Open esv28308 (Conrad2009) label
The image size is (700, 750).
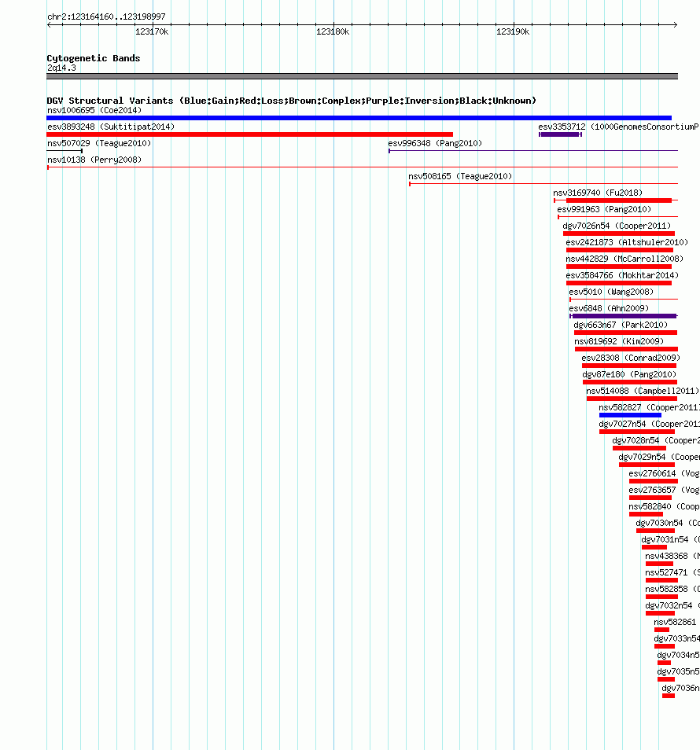(x=631, y=358)
